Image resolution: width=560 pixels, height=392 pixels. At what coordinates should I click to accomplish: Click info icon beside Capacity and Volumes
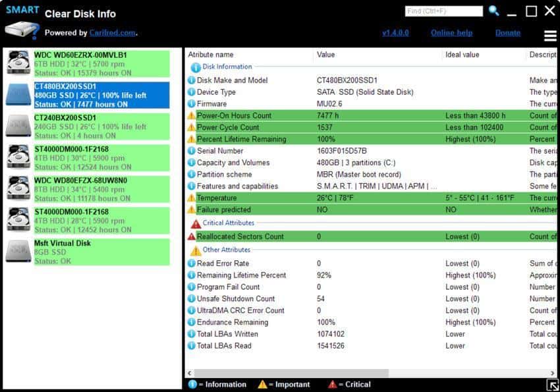point(192,163)
